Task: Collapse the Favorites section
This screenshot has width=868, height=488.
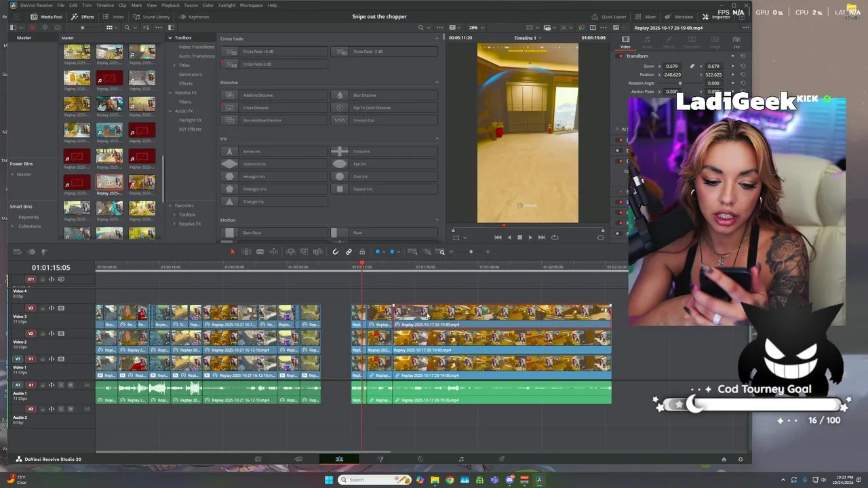Action: [170, 205]
